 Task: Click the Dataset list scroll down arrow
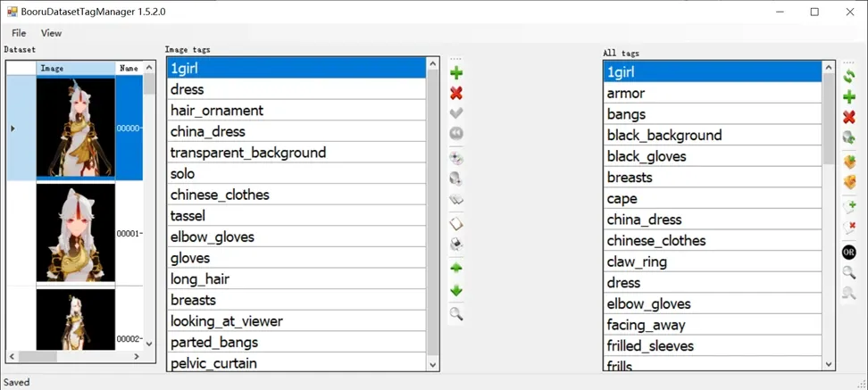[x=149, y=344]
